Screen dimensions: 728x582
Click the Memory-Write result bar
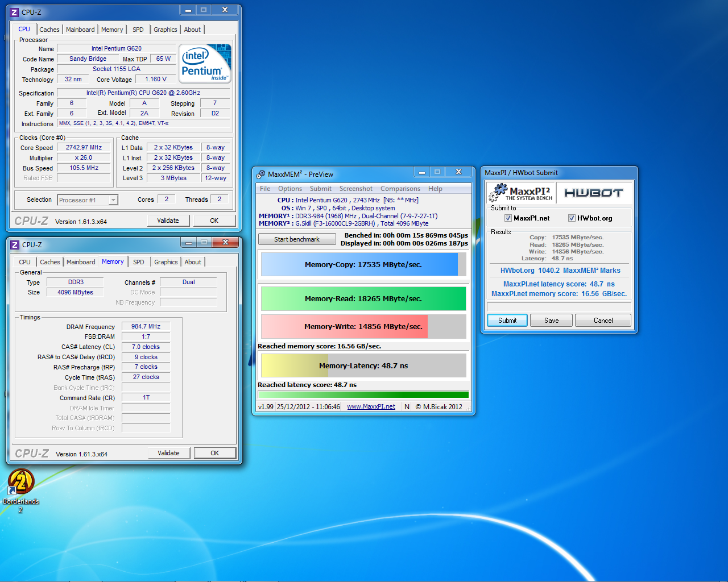pos(363,326)
